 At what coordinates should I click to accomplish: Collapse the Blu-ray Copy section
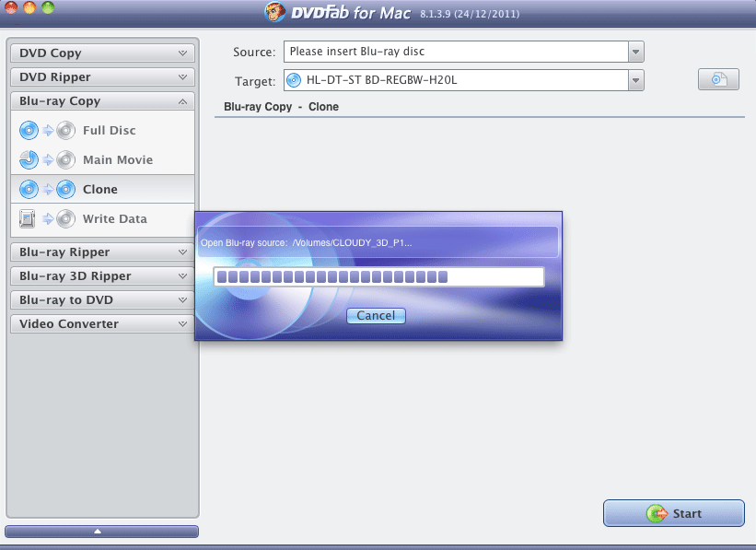click(x=102, y=101)
